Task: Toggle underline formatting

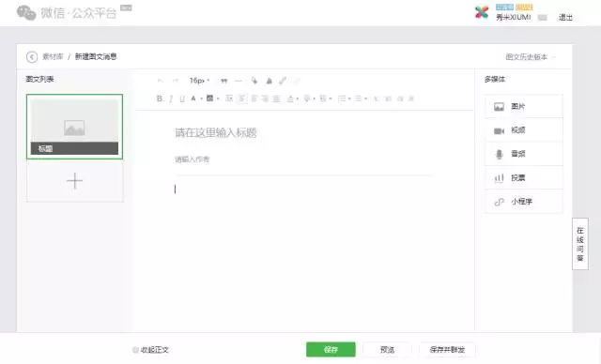Action: tap(182, 99)
